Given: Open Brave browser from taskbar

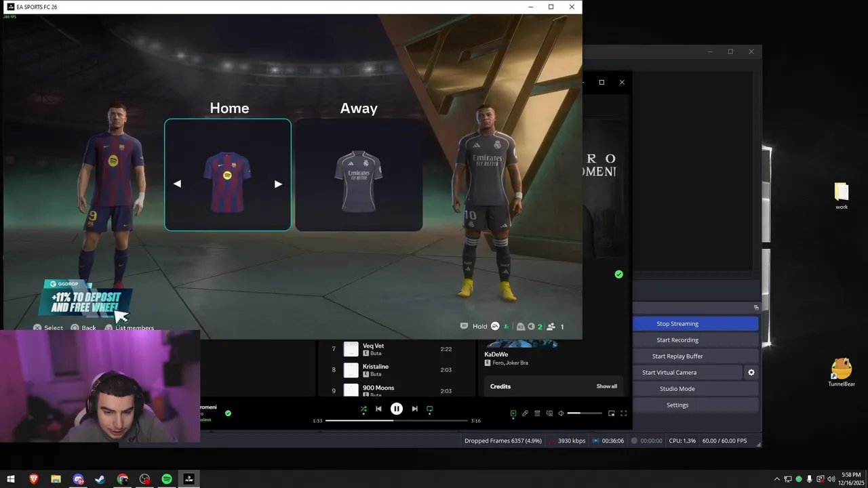Looking at the screenshot, I should click(34, 479).
